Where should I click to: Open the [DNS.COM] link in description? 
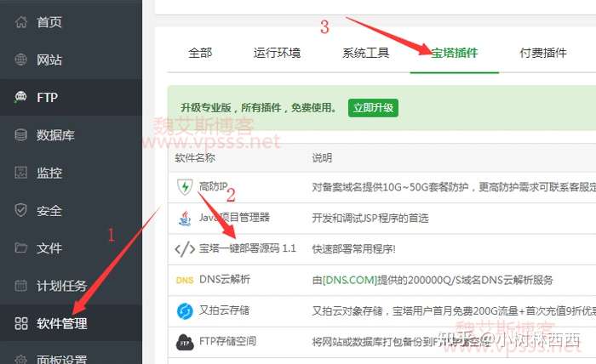[350, 281]
